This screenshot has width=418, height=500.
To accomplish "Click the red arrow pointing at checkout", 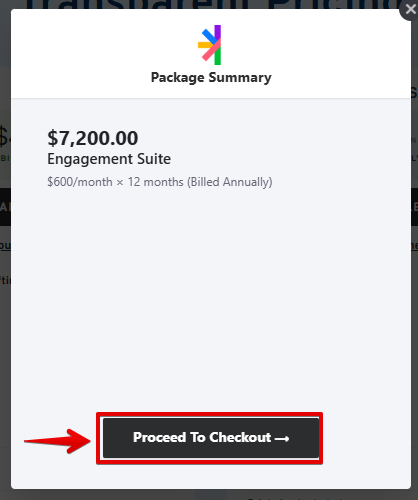I will [x=57, y=441].
